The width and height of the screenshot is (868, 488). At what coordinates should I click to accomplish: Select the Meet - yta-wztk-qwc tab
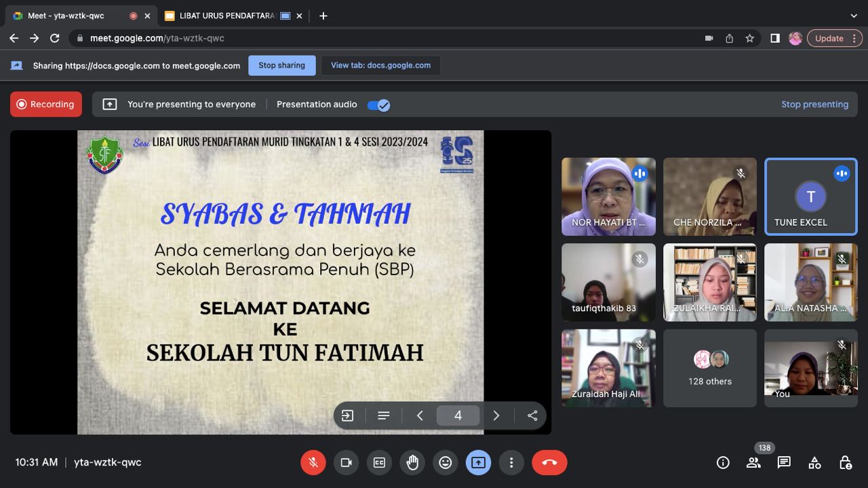point(68,16)
